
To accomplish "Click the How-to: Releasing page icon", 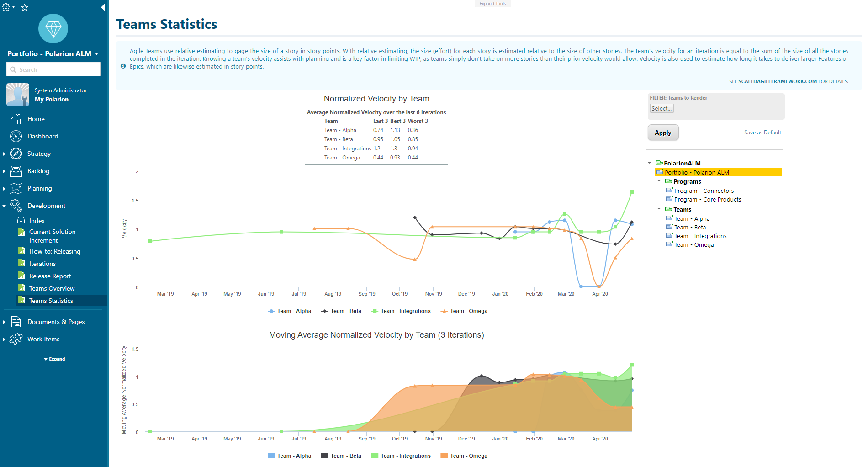I will pos(21,251).
